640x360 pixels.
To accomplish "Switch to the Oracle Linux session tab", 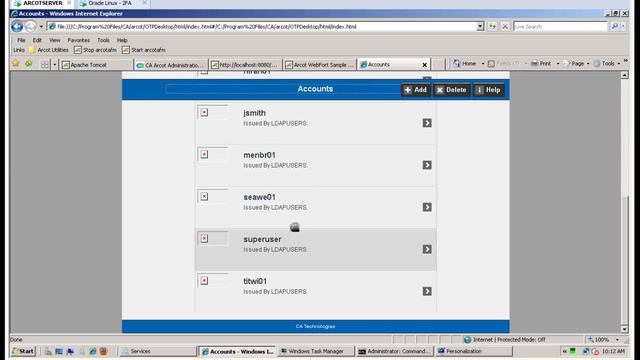I will [110, 3].
